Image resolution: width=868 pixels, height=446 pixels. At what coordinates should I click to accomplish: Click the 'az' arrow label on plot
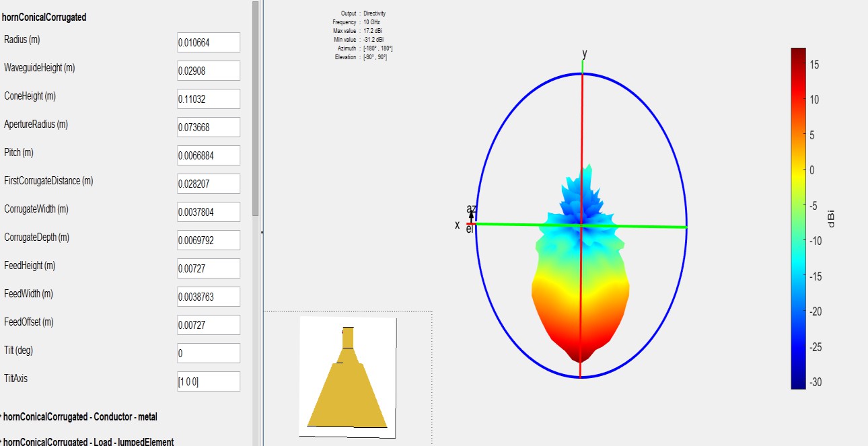click(471, 209)
